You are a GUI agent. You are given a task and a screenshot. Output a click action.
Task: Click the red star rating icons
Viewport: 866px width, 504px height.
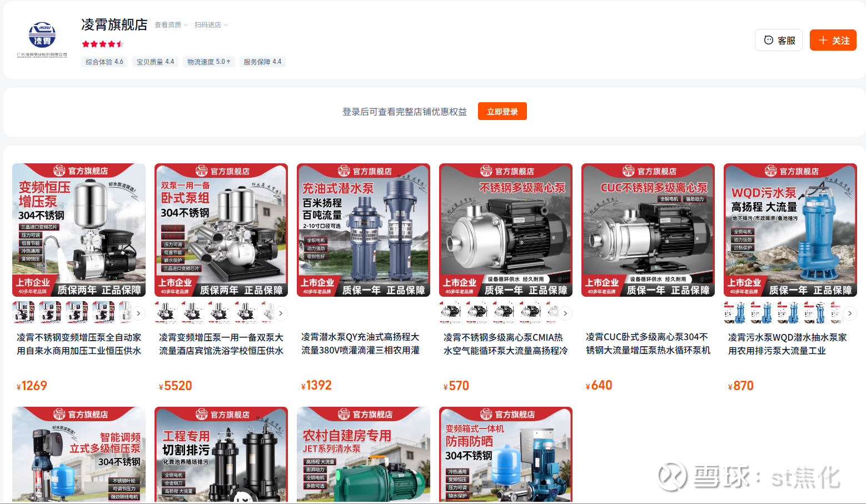(102, 44)
